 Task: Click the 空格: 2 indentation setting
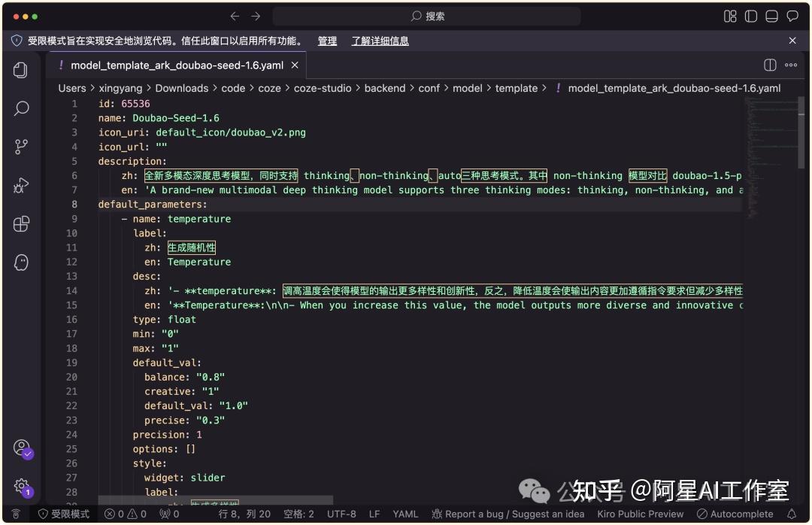tap(298, 514)
